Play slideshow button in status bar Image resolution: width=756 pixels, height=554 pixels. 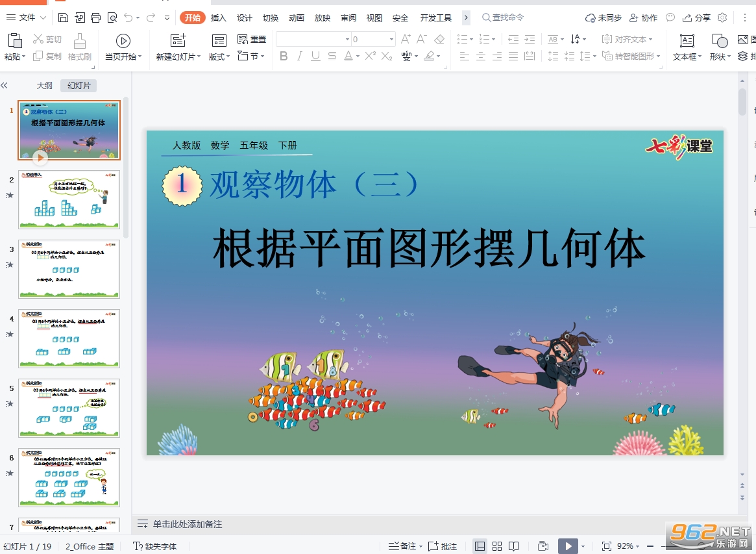pyautogui.click(x=568, y=546)
